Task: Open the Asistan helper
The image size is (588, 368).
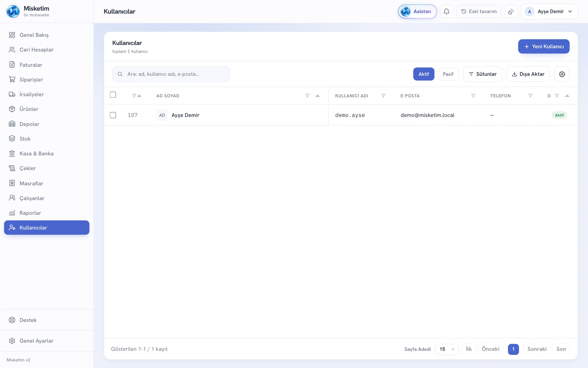Action: click(417, 11)
